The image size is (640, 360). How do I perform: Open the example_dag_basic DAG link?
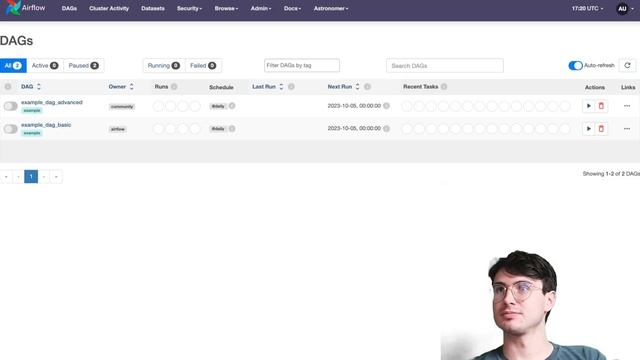(46, 124)
